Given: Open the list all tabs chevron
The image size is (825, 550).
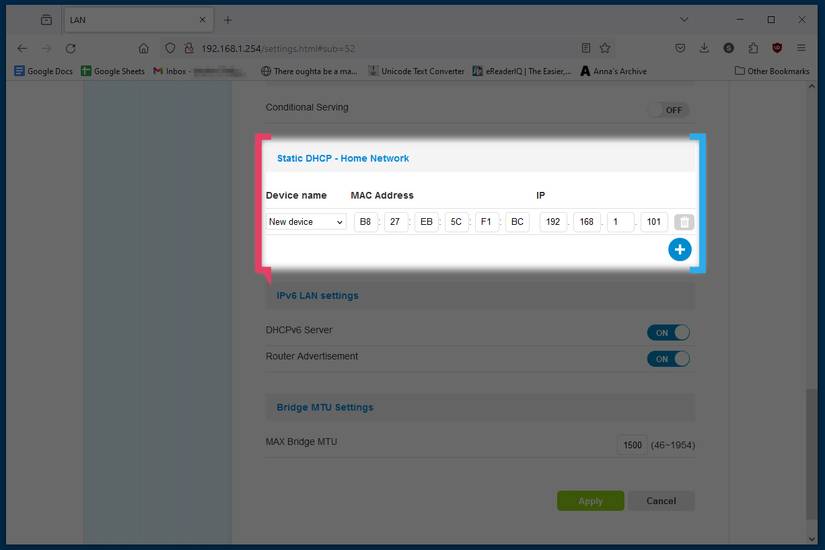Looking at the screenshot, I should point(684,19).
